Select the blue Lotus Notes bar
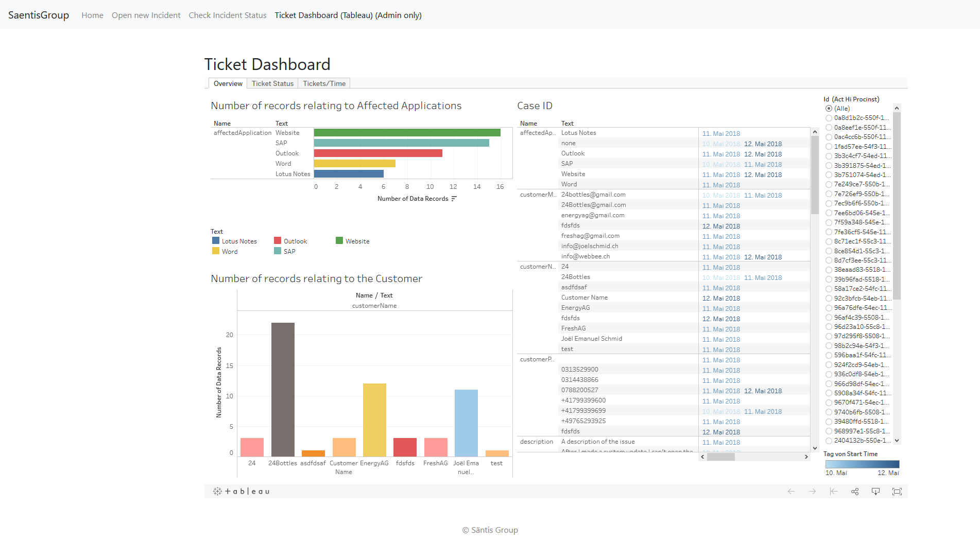The image size is (980, 560). 349,174
